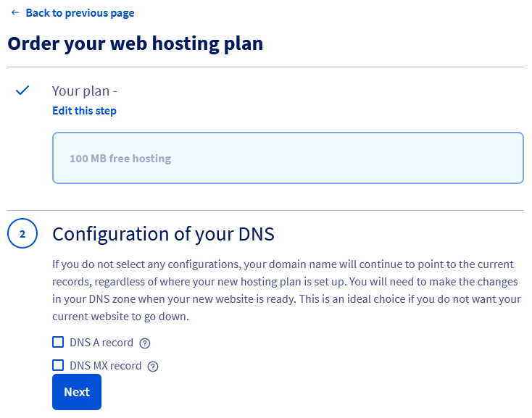This screenshot has height=418, width=532.
Task: Click the 'DNS MX record' label text
Action: [105, 366]
